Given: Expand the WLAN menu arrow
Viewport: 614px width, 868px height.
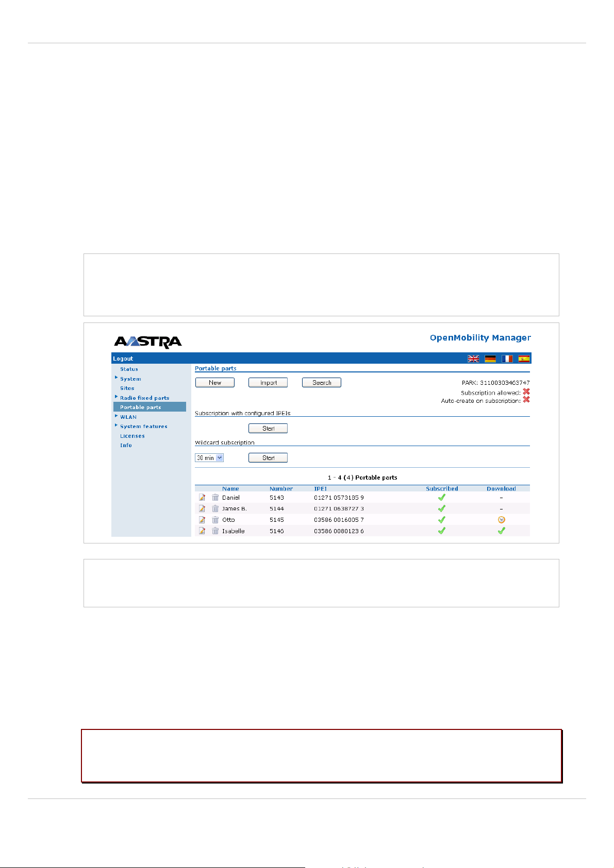Looking at the screenshot, I should point(116,416).
